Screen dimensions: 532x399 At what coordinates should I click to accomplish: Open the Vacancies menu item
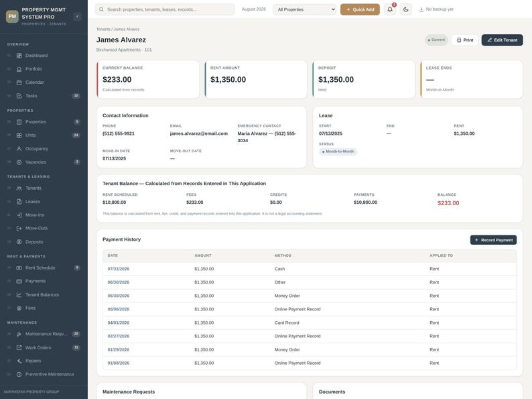click(x=44, y=162)
